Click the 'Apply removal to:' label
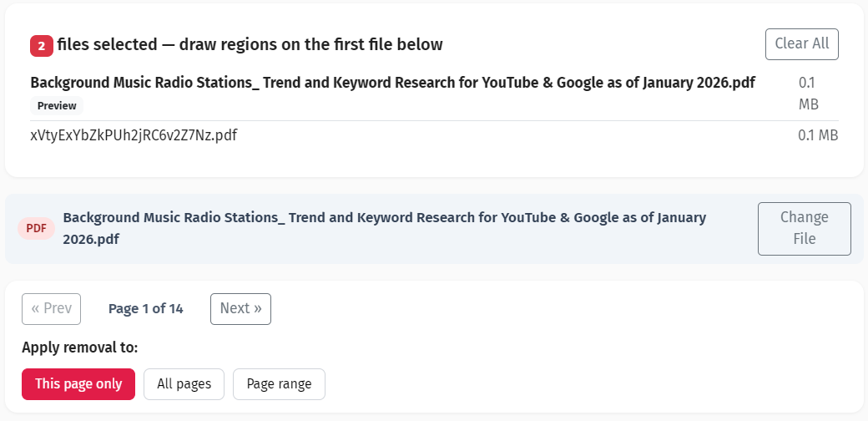 (79, 347)
